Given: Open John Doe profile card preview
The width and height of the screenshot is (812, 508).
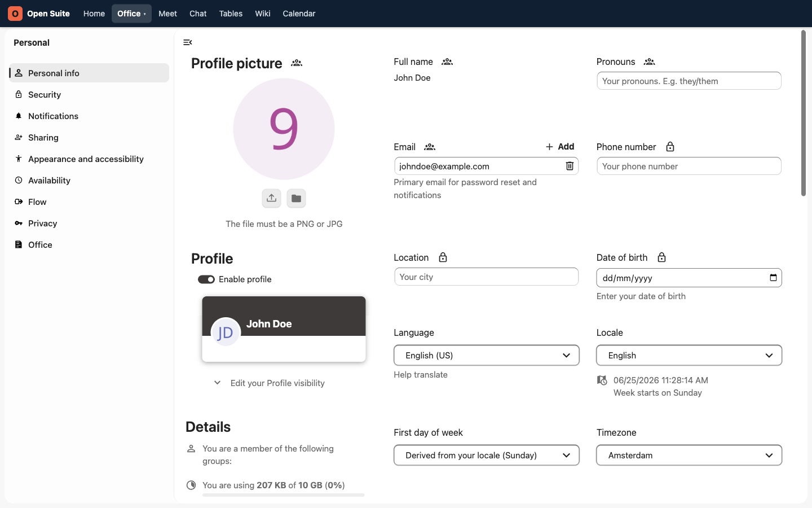Looking at the screenshot, I should pyautogui.click(x=284, y=329).
